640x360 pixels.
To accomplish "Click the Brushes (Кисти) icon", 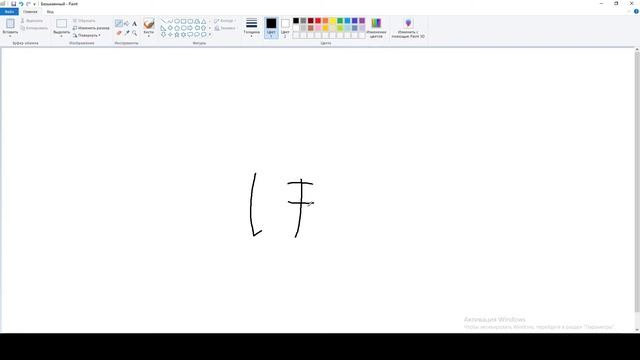I will 149,24.
